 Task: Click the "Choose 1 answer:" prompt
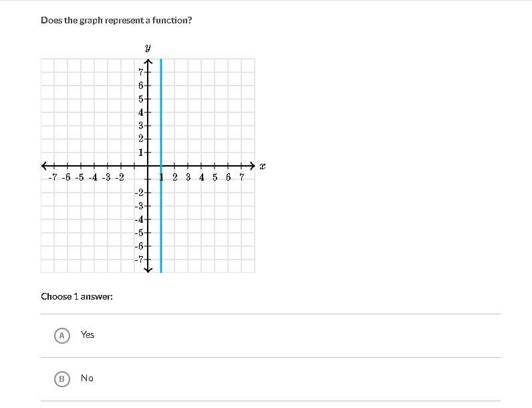click(x=77, y=296)
